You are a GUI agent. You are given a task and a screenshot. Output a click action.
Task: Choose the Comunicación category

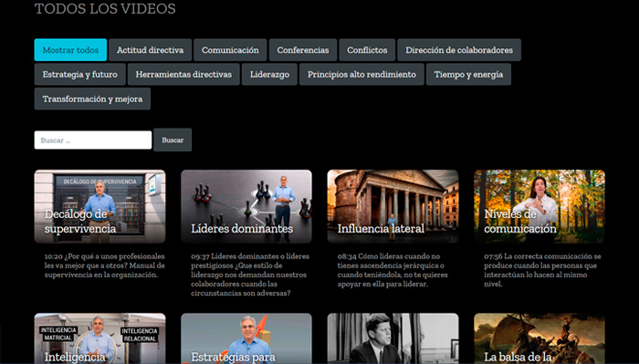pos(230,50)
